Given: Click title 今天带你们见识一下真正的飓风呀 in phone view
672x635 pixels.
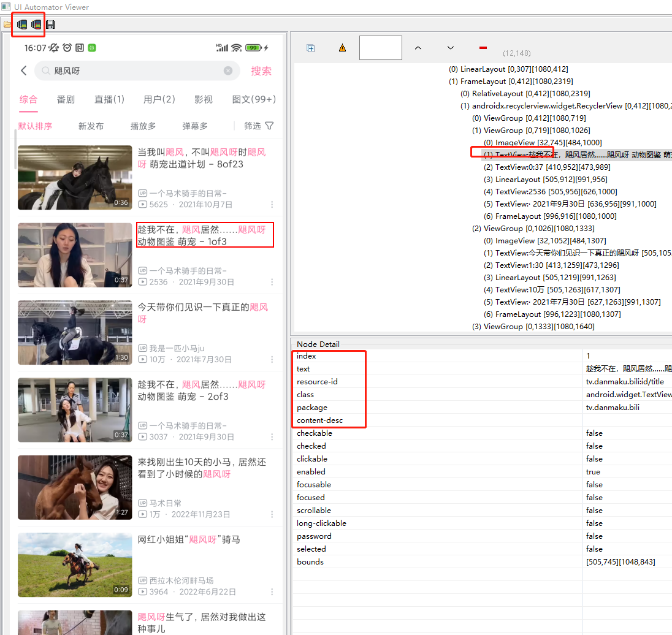Looking at the screenshot, I should coord(203,313).
